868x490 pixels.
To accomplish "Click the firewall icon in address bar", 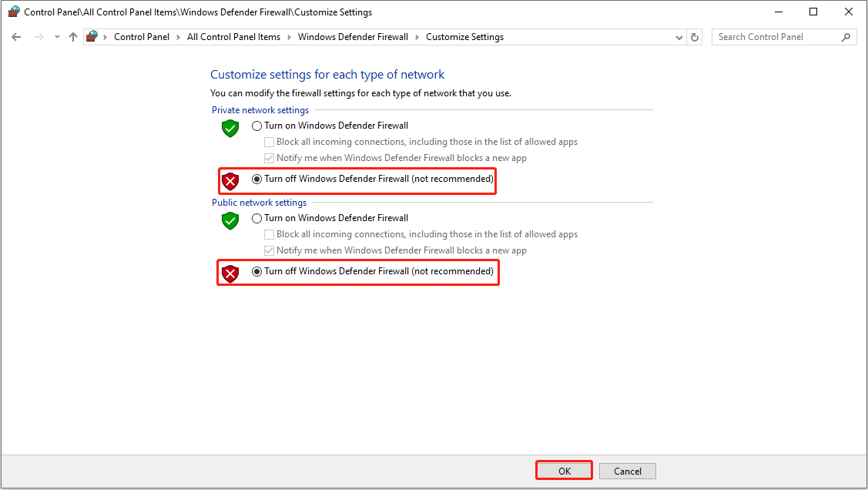I will point(92,36).
